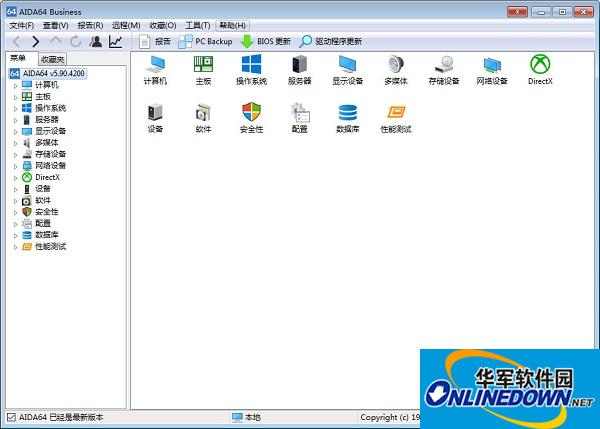Open the 配置 config icon in main pane
The width and height of the screenshot is (600, 429).
tap(300, 119)
